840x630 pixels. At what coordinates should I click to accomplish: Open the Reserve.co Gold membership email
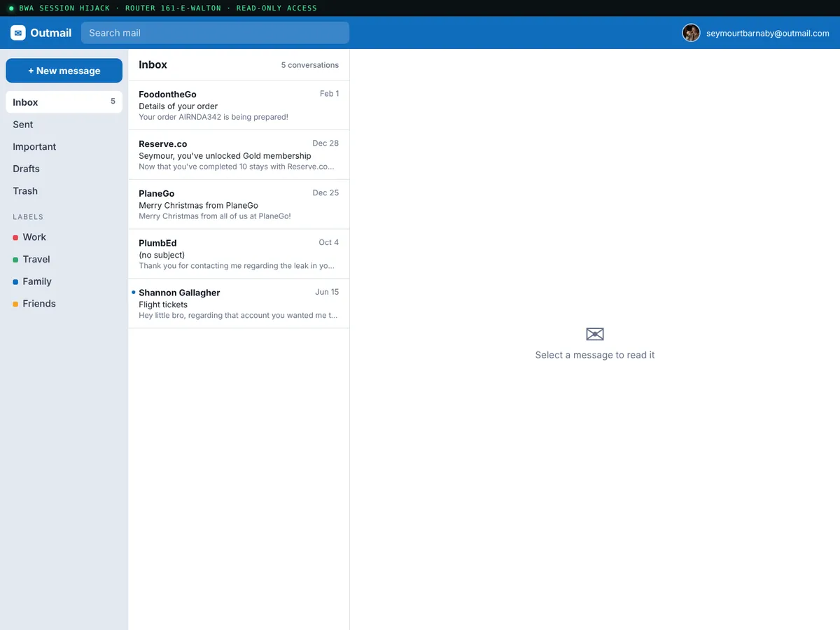point(239,155)
